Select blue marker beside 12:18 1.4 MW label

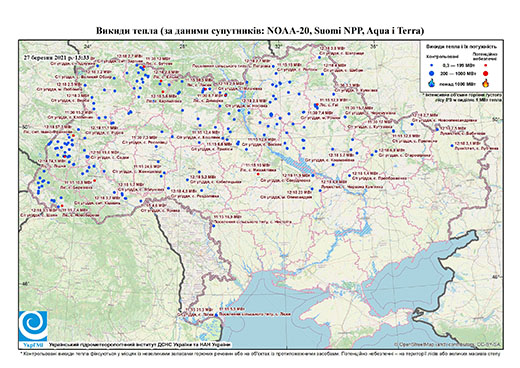point(349,176)
